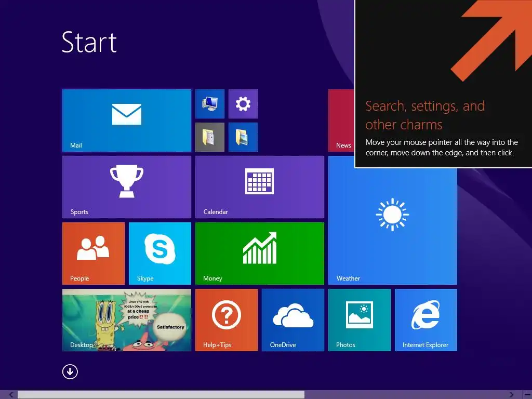Launch Internet Explorer tile
Image resolution: width=532 pixels, height=399 pixels.
[x=426, y=320]
